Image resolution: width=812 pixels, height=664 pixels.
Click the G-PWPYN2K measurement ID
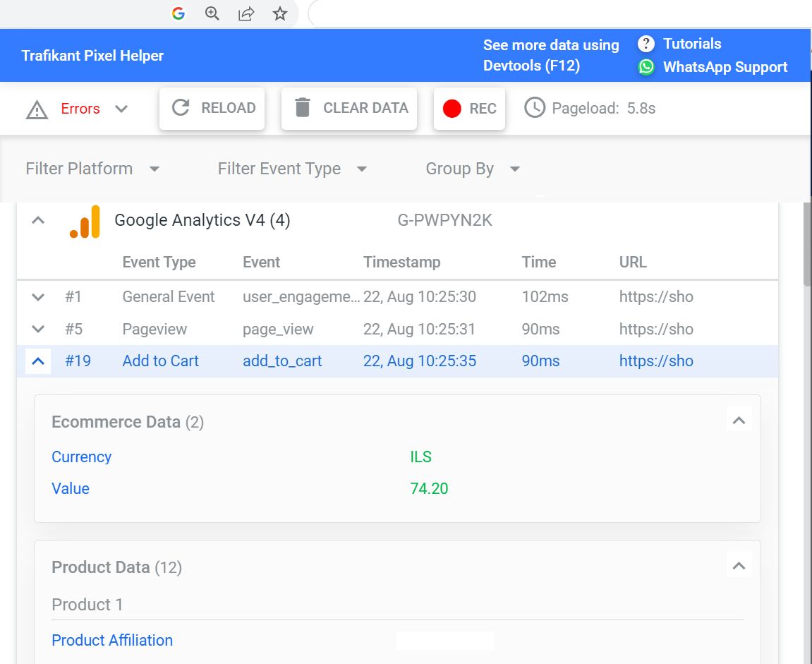tap(445, 220)
